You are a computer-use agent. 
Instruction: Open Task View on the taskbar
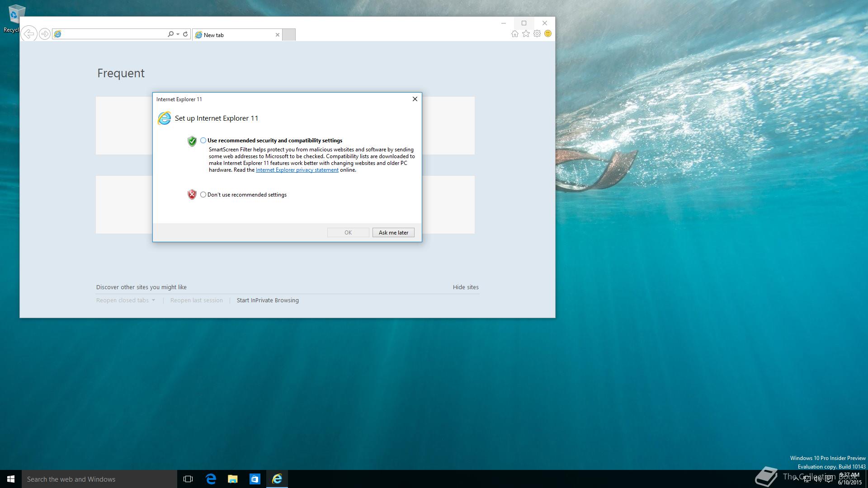[x=188, y=479]
